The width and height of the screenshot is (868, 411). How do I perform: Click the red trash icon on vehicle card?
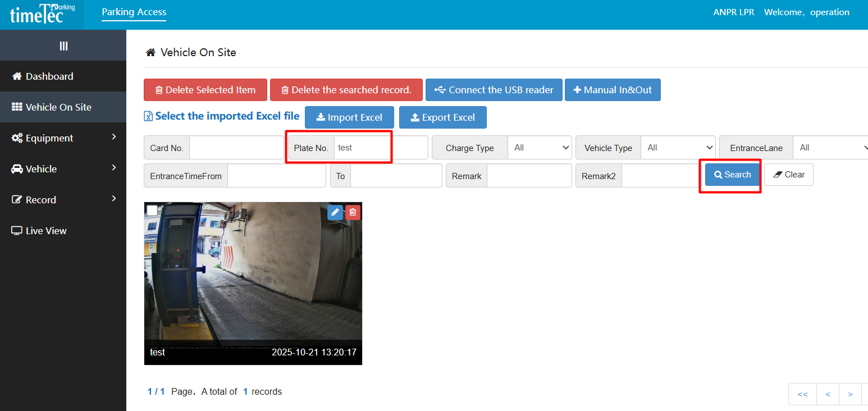pos(353,212)
